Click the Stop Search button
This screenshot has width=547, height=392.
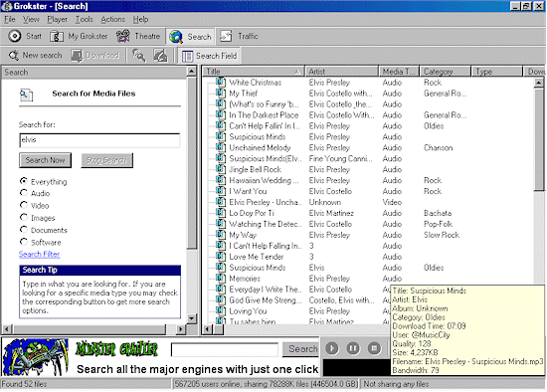tap(106, 160)
